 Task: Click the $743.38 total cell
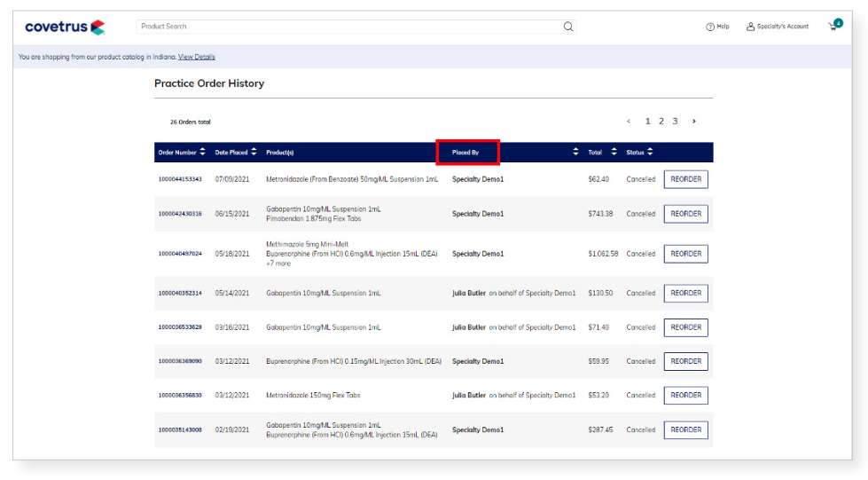pyautogui.click(x=600, y=214)
